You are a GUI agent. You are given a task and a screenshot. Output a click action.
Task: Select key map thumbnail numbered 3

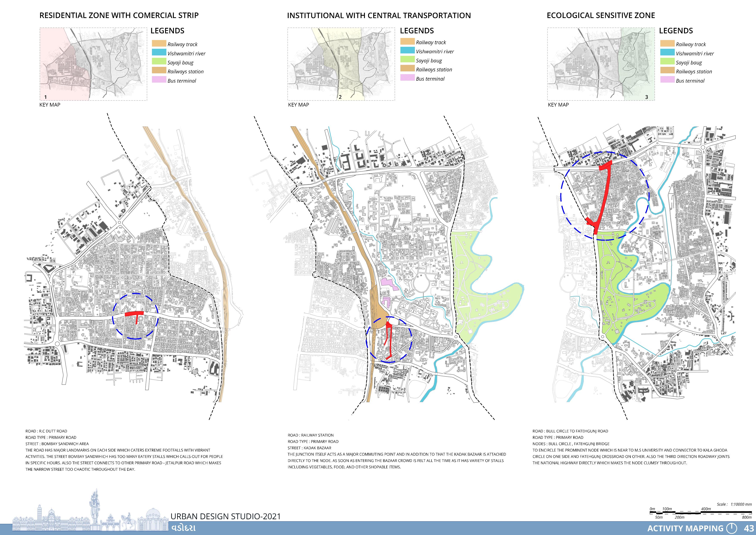tap(601, 64)
